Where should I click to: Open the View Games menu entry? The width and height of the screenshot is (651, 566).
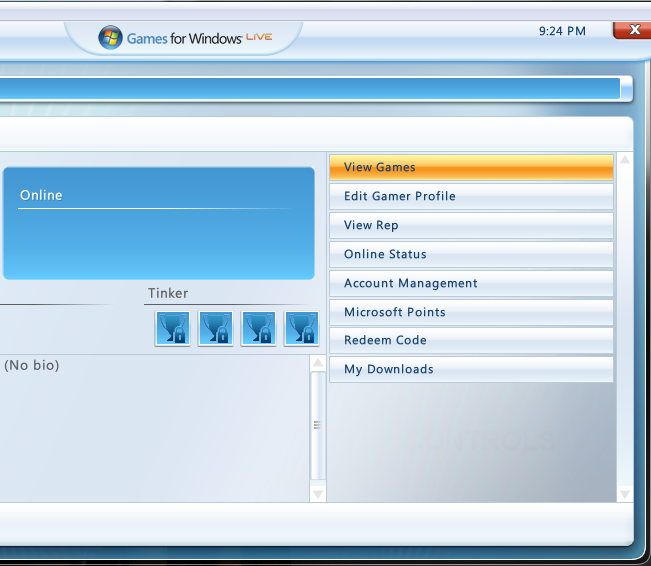[471, 167]
